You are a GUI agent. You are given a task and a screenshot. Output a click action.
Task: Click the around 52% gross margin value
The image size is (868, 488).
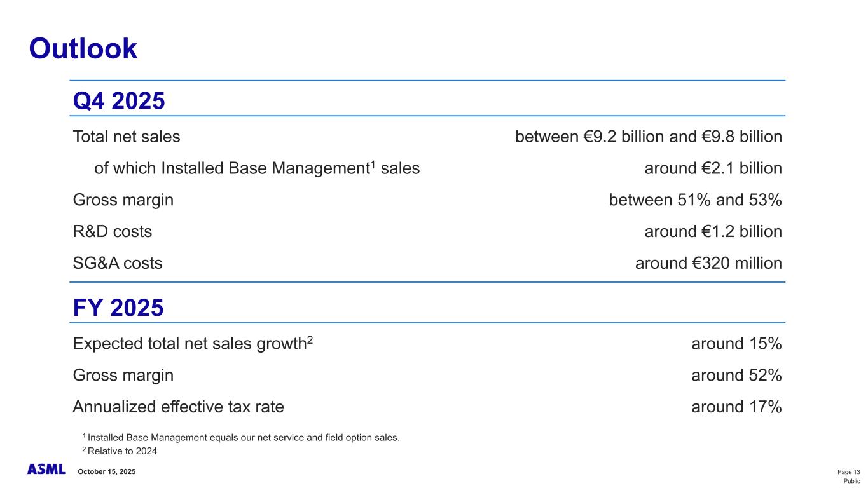tap(736, 376)
